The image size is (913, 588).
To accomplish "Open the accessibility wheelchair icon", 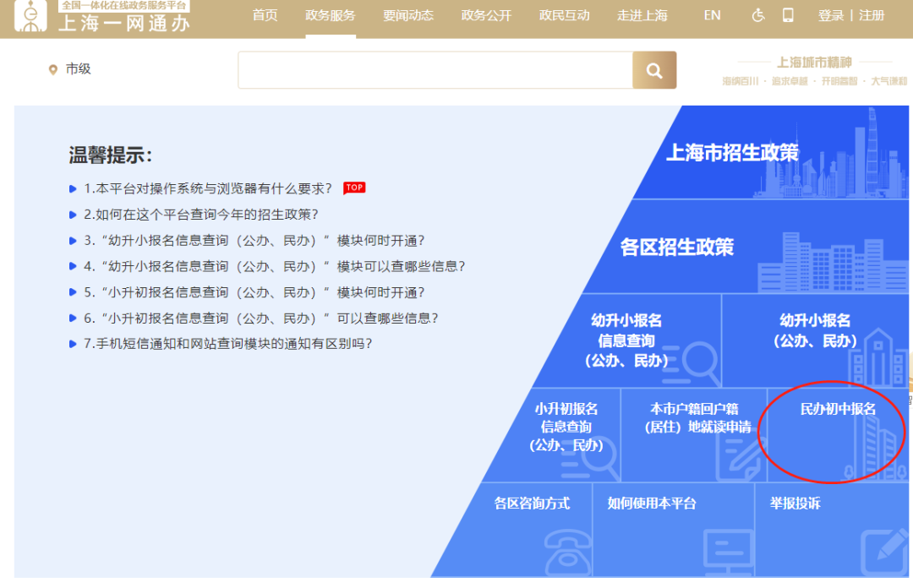I will click(x=758, y=15).
